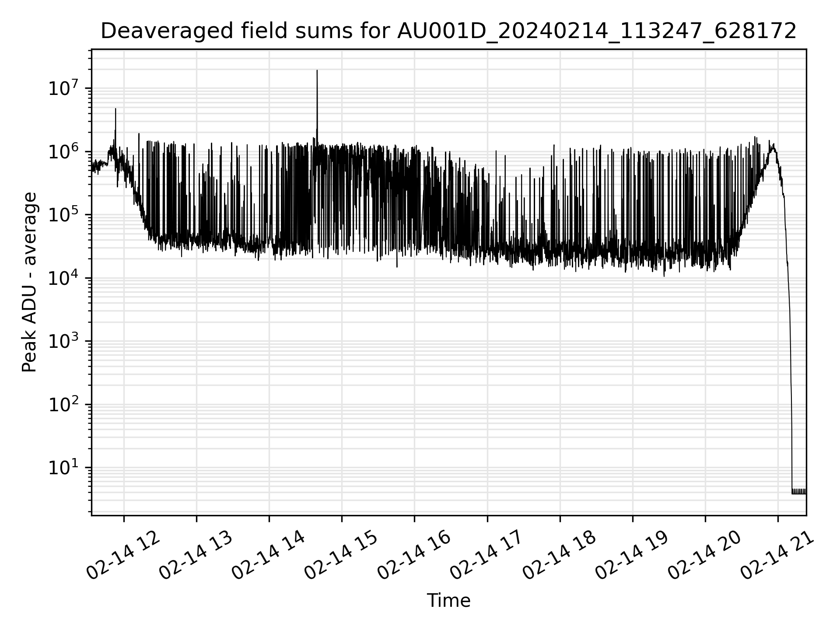Click the x-axis tick label '02-14 21'
The height and width of the screenshot is (630, 840).
tap(778, 556)
